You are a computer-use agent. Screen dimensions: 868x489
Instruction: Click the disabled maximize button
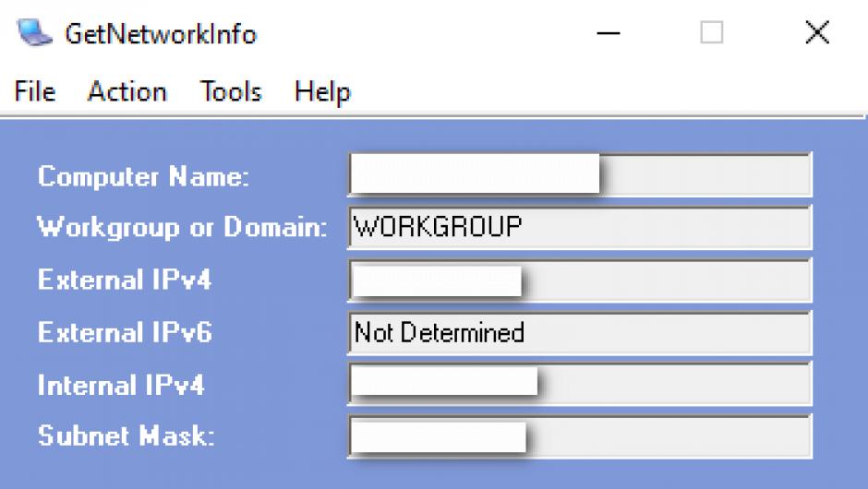[711, 34]
